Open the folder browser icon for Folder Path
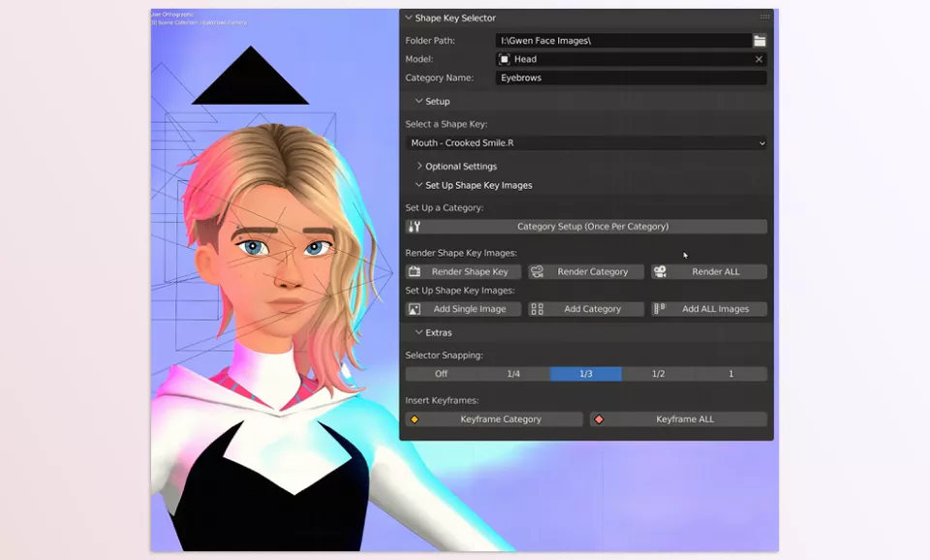This screenshot has height=560, width=930. (x=759, y=41)
